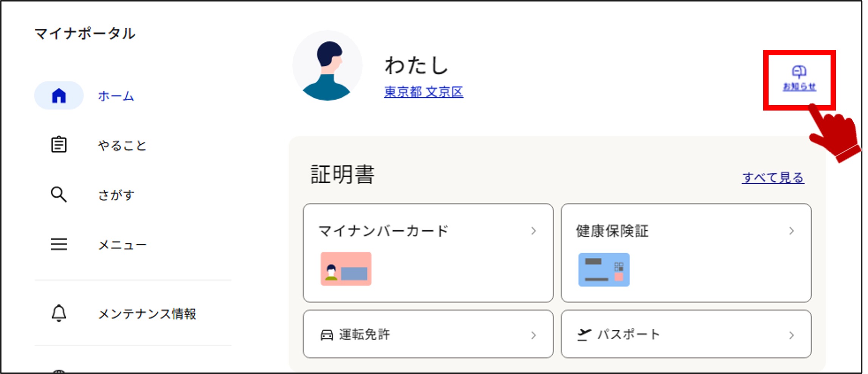Expand the パスポート chevron arrow
Image resolution: width=868 pixels, height=374 pixels.
(791, 335)
